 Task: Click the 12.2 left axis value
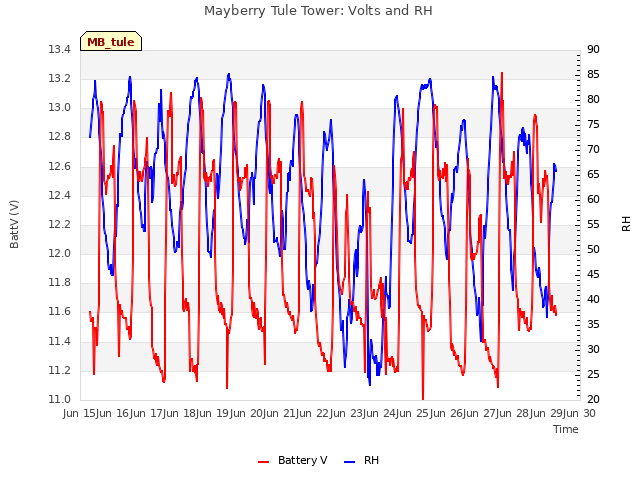pos(60,225)
